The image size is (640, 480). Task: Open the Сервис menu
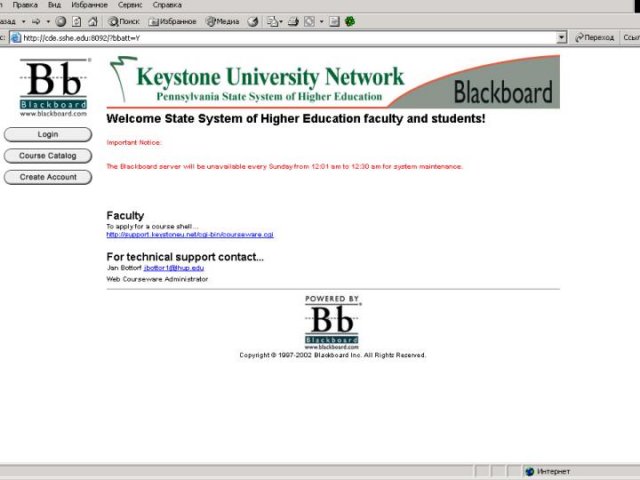point(130,5)
